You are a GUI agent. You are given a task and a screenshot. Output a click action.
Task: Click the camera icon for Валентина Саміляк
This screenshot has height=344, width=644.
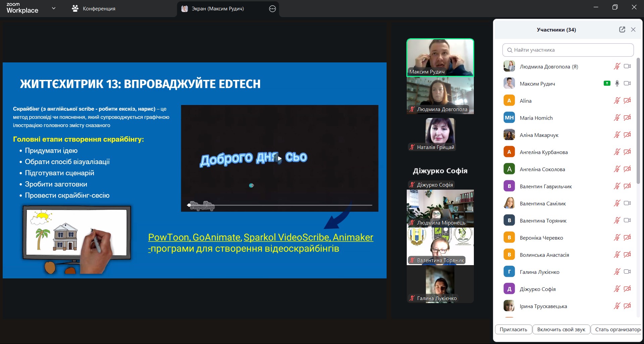click(627, 203)
